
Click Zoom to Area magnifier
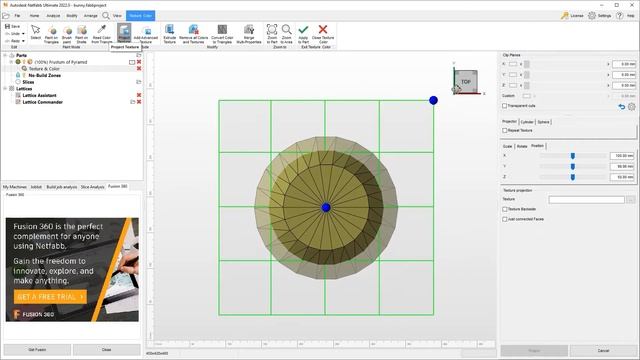click(287, 34)
